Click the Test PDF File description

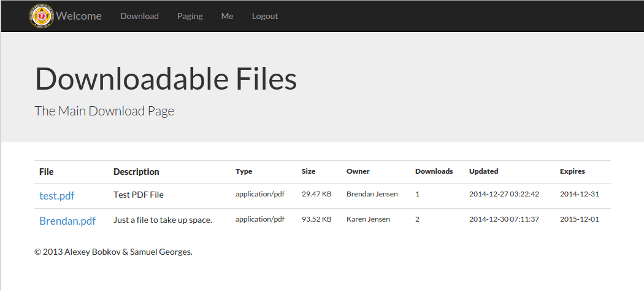coord(139,195)
